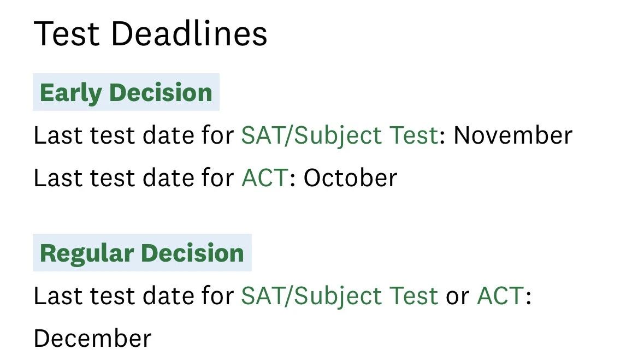Click the word "Test" at the title start

coord(67,33)
